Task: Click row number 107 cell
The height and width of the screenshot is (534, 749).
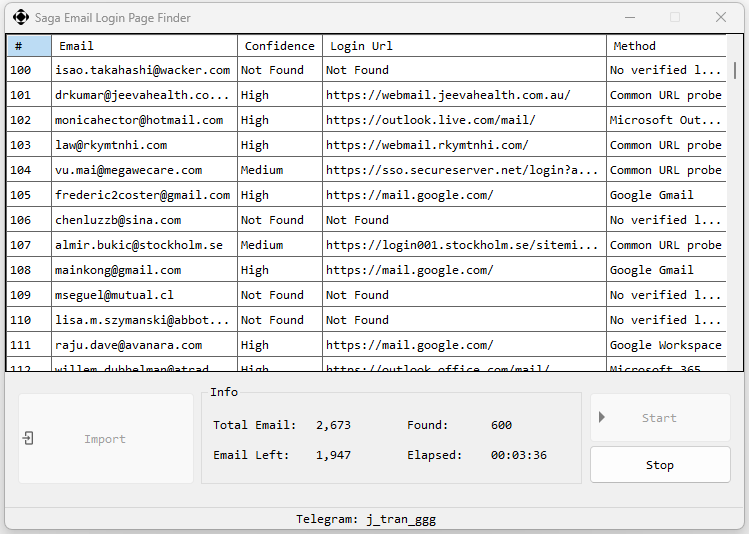Action: tap(29, 245)
